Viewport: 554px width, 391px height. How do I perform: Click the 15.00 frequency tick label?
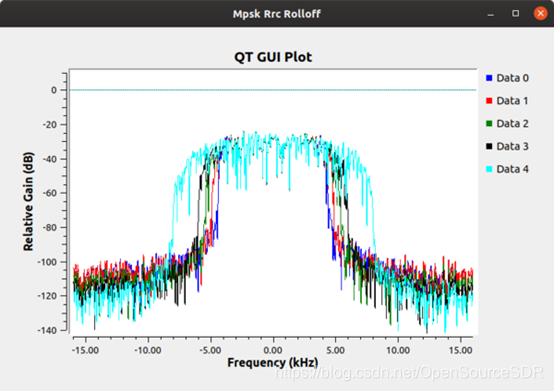[460, 350]
